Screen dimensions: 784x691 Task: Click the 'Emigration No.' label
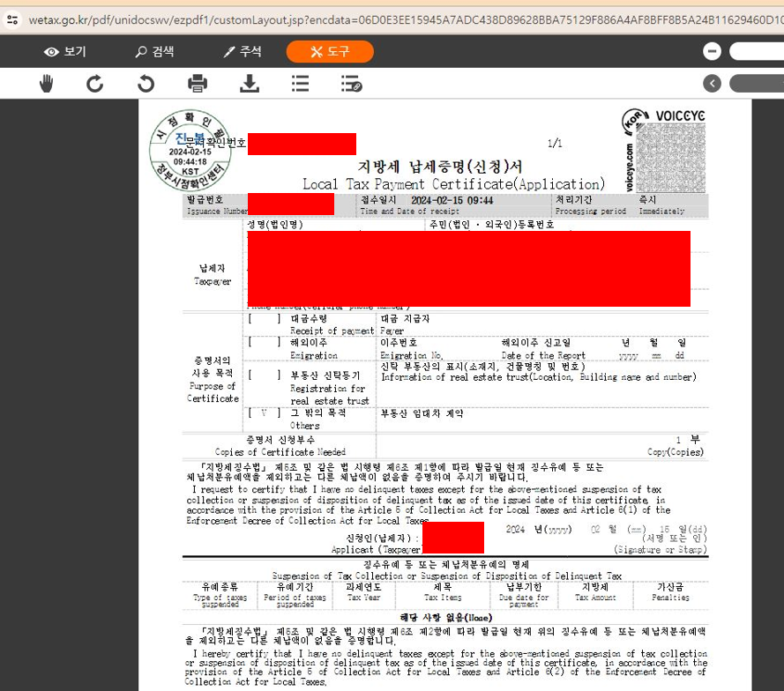pyautogui.click(x=412, y=355)
